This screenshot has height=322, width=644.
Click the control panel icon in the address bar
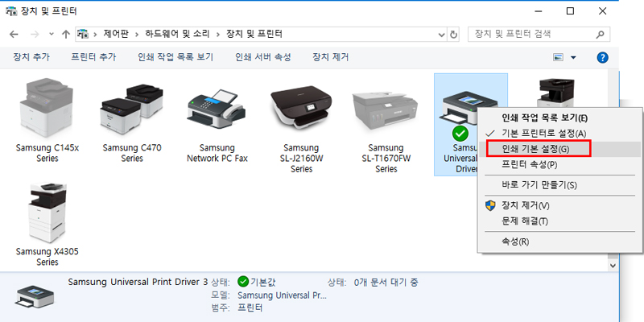[x=84, y=34]
